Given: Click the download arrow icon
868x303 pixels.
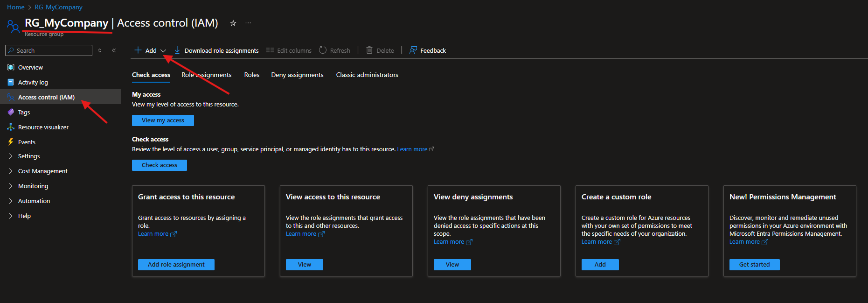Looking at the screenshot, I should point(177,50).
